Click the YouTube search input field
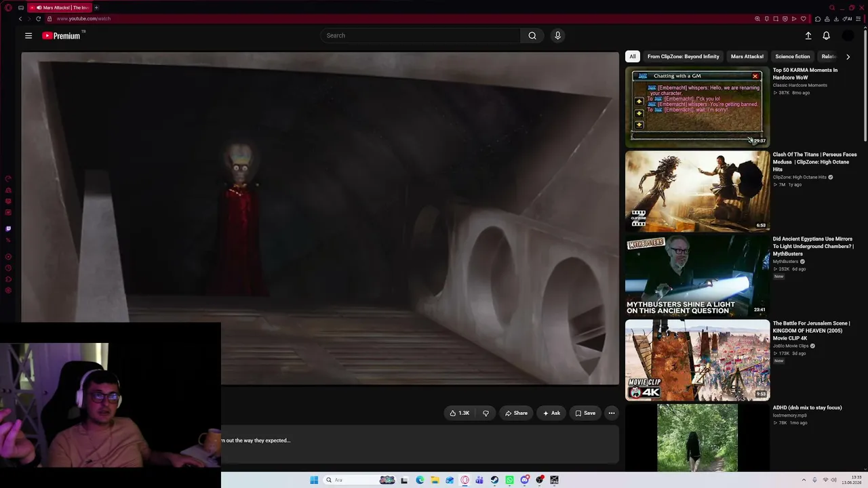Image resolution: width=868 pixels, height=488 pixels. (x=420, y=36)
